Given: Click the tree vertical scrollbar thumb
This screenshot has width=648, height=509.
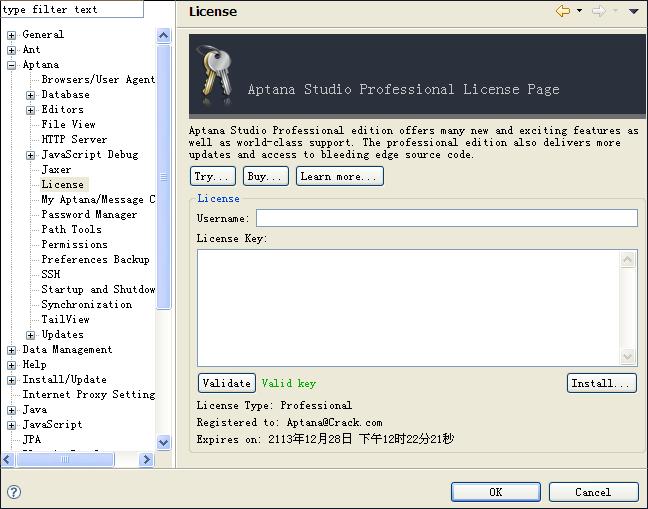Looking at the screenshot, I should point(164,177).
